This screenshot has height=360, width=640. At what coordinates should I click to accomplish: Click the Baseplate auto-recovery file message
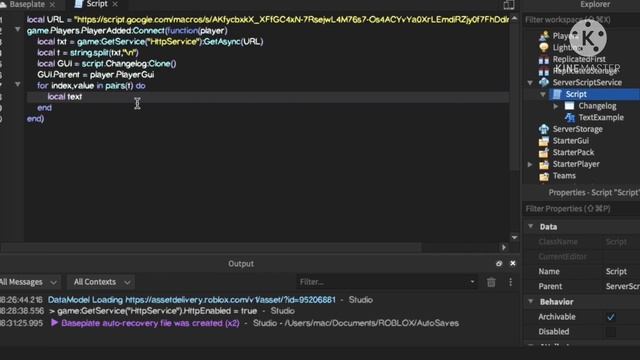pos(150,323)
